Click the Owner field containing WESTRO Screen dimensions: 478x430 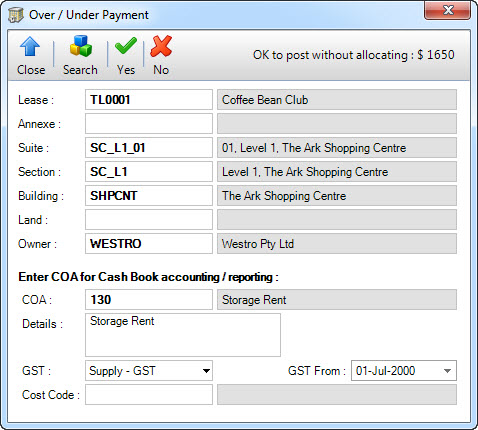149,244
